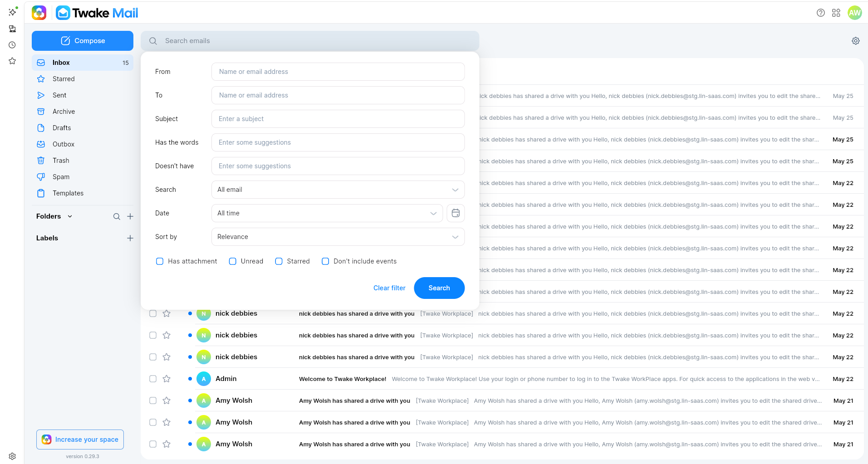Open the Drafts folder
The height and width of the screenshot is (464, 868).
[x=83, y=128]
